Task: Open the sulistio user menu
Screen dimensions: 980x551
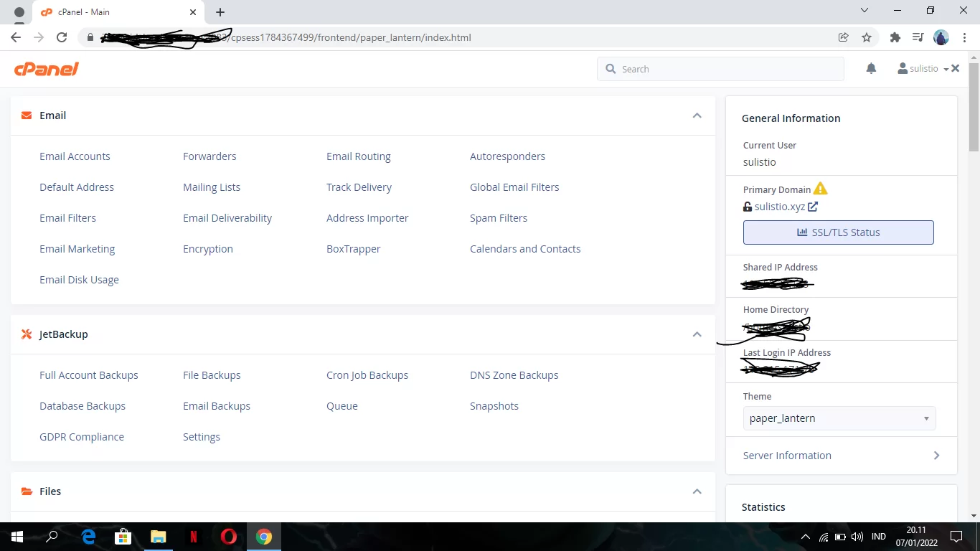Action: (923, 69)
